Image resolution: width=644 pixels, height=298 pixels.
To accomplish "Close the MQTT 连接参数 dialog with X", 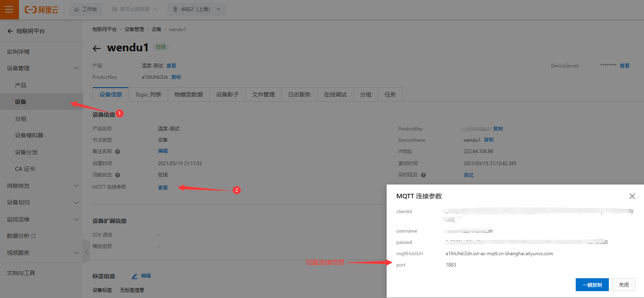I will click(x=632, y=196).
